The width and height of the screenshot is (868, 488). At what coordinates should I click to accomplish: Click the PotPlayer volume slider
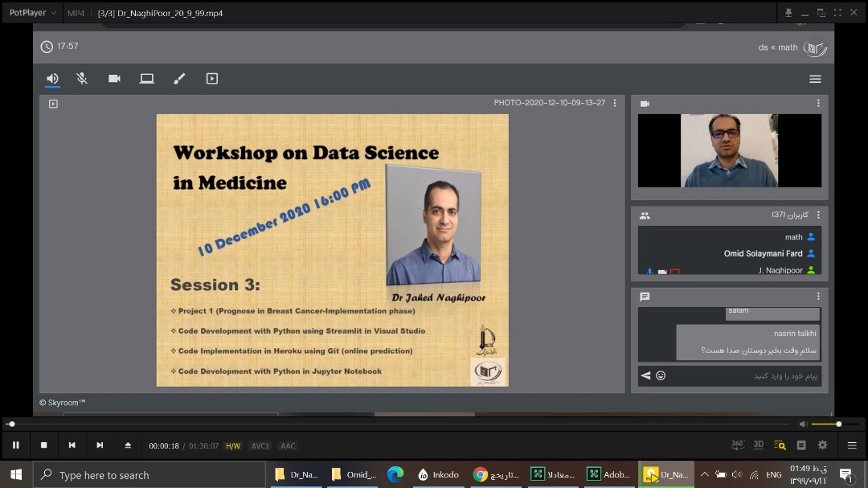tap(826, 424)
